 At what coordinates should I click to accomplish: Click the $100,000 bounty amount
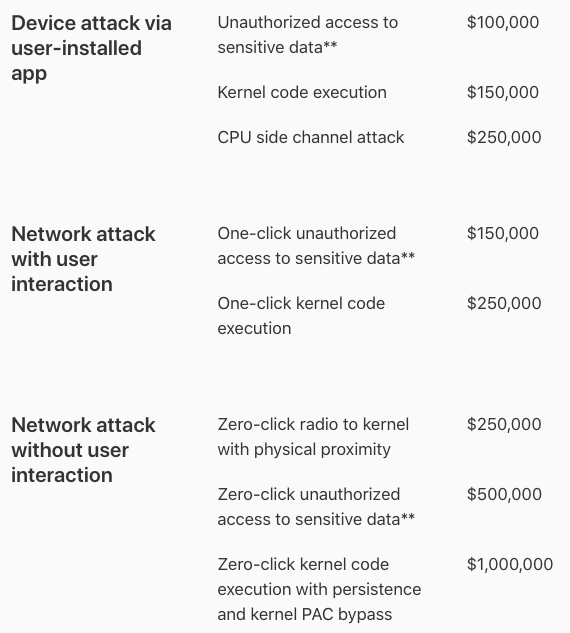coord(503,22)
